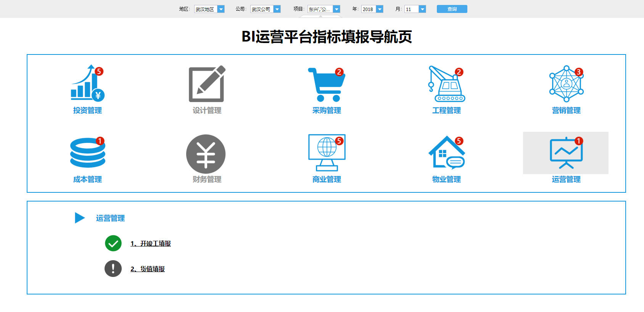Collapse the filter bar with the small up arrow
Viewport: 644px width, 312px height.
tap(320, 16)
